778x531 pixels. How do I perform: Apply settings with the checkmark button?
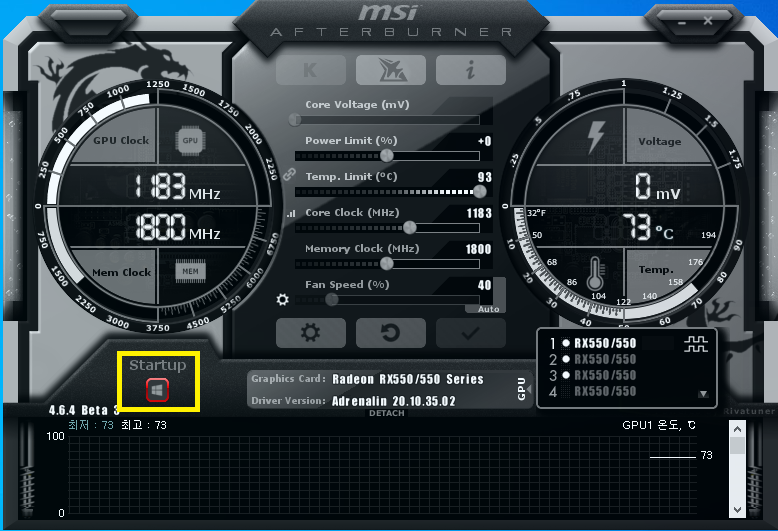(470, 333)
